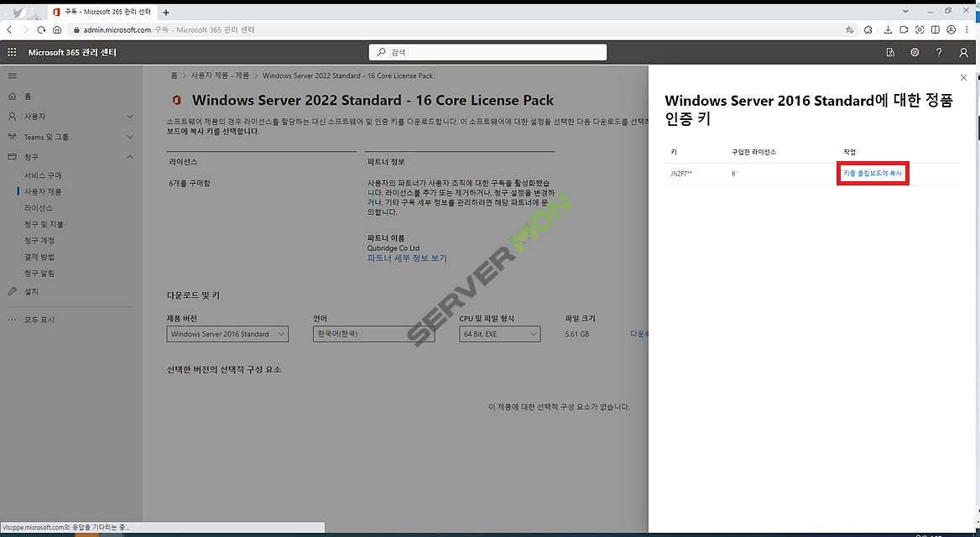Click the search magnifier icon in header
Screen dimensions: 980x537
point(381,53)
